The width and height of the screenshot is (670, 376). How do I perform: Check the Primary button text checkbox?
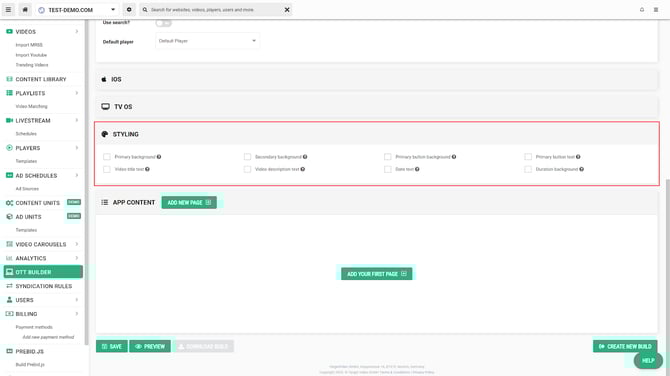click(528, 157)
